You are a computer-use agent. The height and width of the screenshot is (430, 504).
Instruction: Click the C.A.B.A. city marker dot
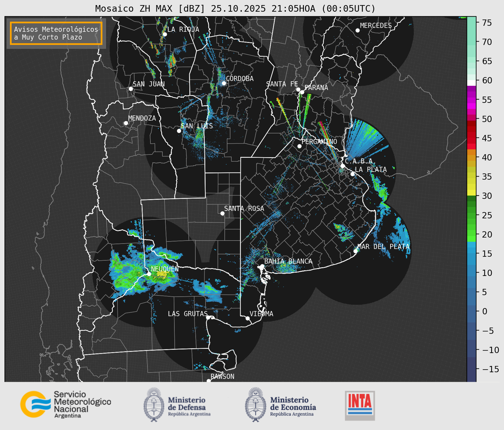343,166
